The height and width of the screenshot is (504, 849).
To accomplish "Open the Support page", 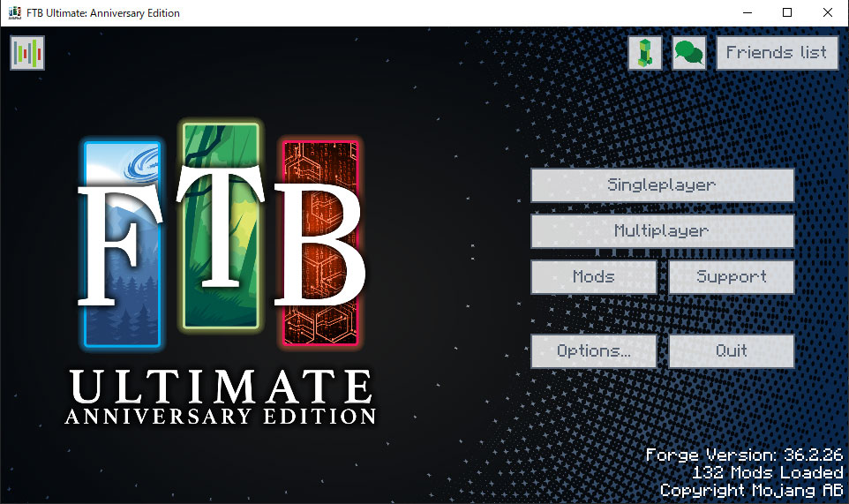I will pos(732,277).
